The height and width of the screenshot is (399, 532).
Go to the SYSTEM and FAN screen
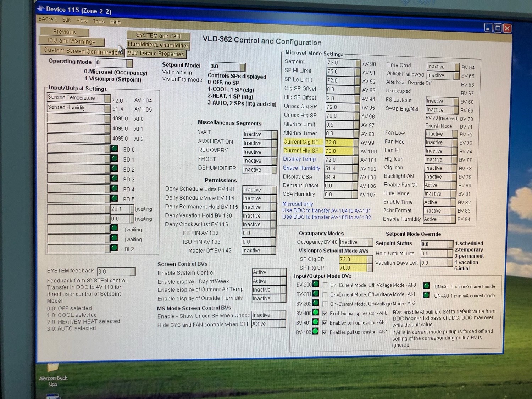(x=158, y=36)
